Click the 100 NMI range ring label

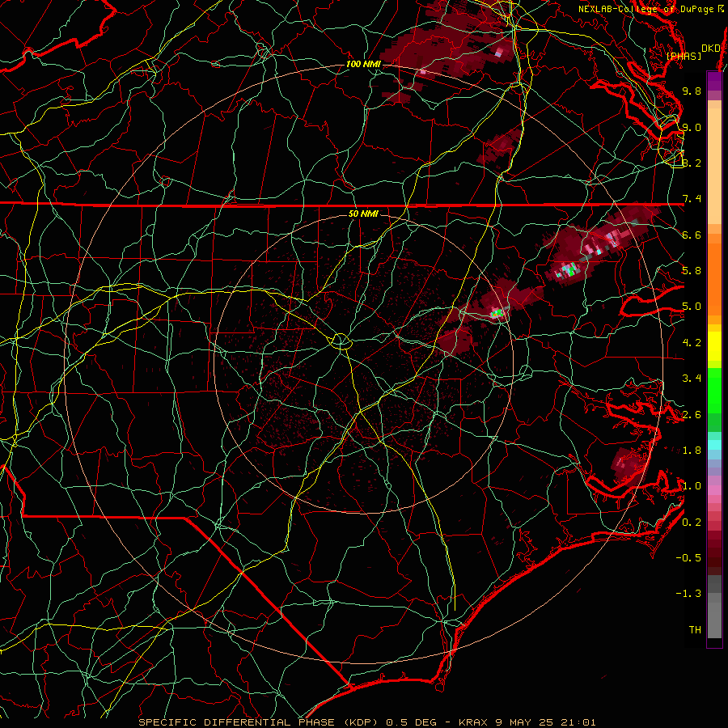[x=363, y=64]
